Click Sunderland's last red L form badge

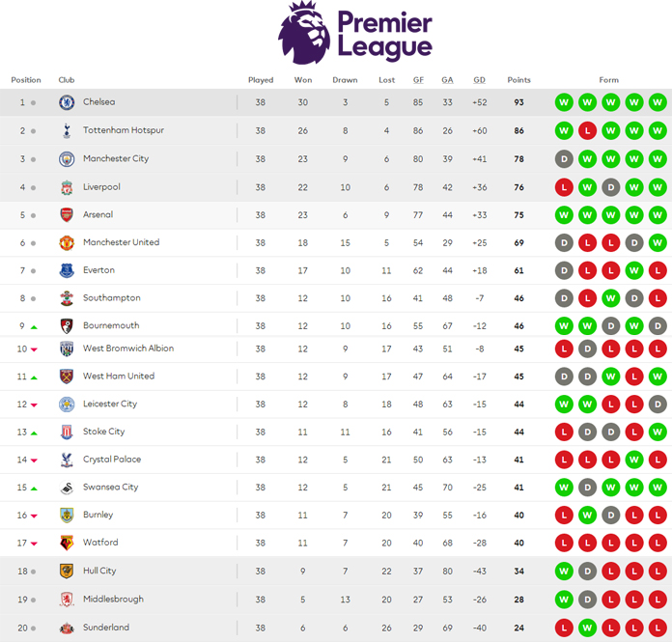click(x=658, y=628)
